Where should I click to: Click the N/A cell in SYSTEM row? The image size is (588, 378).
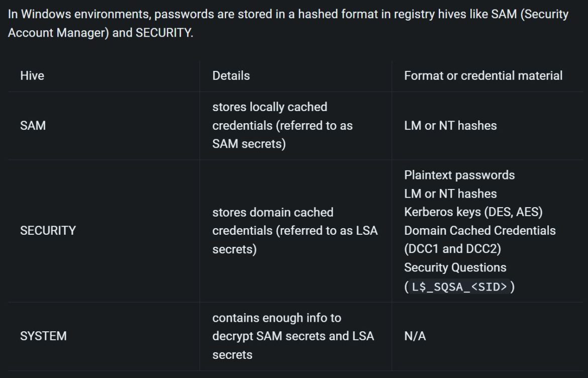tap(415, 336)
